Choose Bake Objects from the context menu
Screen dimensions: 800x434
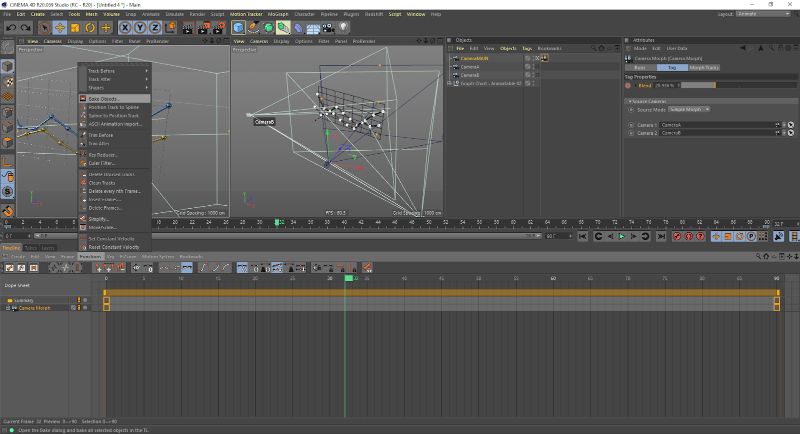pos(102,99)
